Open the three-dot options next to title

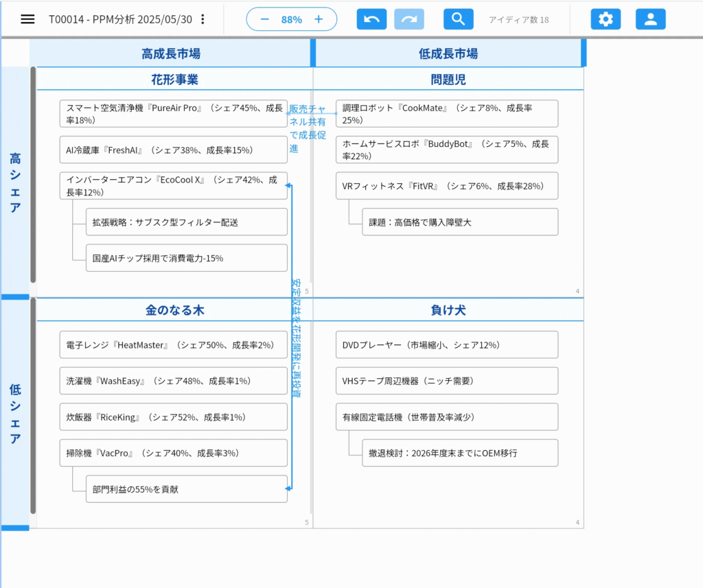[202, 19]
